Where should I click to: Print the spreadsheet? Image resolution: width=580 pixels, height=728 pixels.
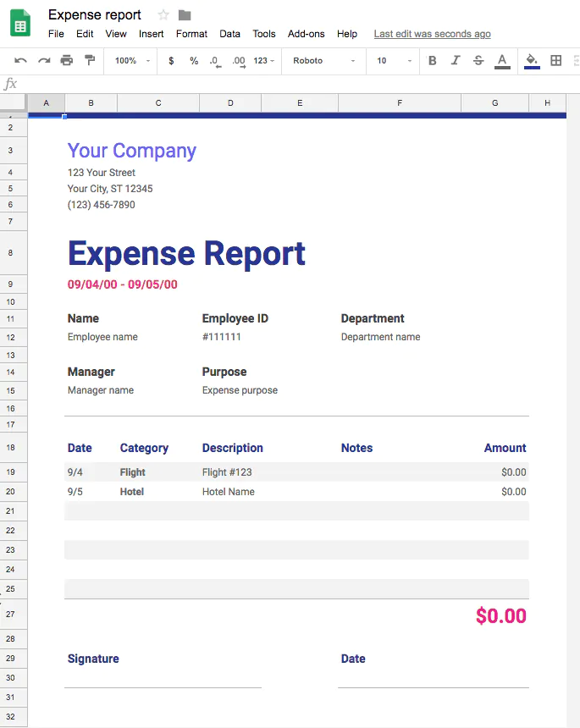point(67,60)
